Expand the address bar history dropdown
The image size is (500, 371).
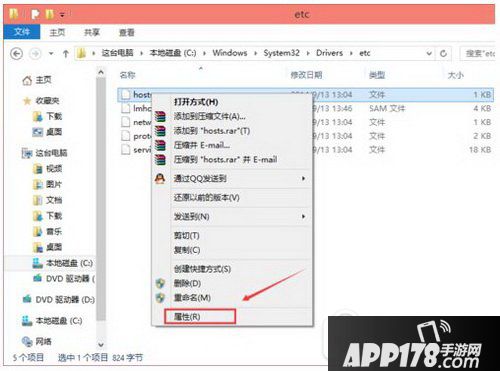(x=429, y=53)
